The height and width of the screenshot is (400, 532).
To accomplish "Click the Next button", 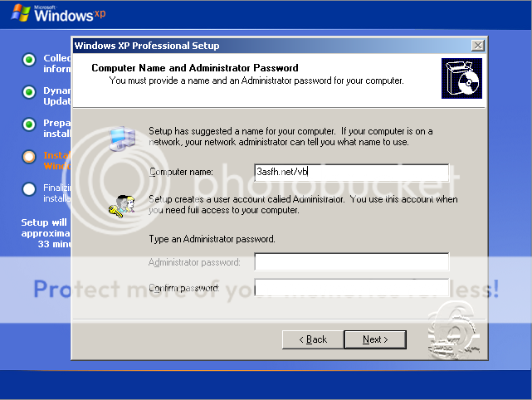I will click(375, 339).
